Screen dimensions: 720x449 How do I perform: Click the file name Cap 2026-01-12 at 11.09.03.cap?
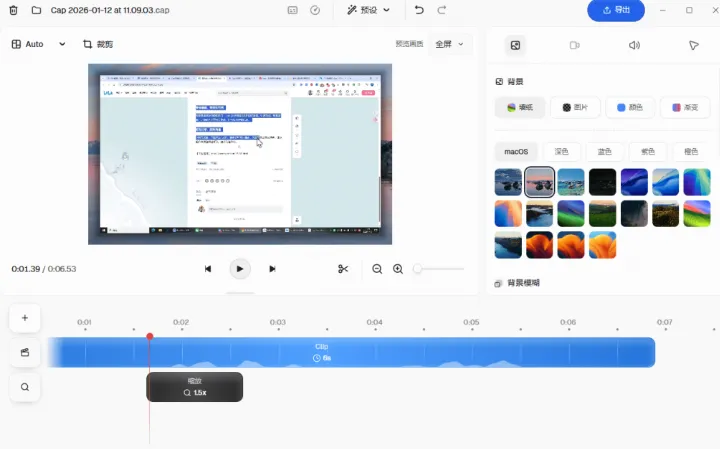[x=110, y=10]
